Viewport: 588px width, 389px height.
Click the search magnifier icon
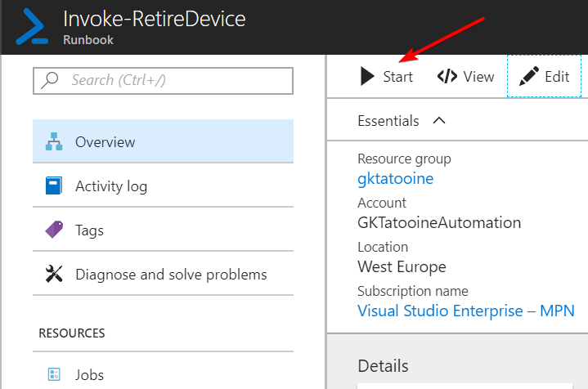[x=51, y=80]
